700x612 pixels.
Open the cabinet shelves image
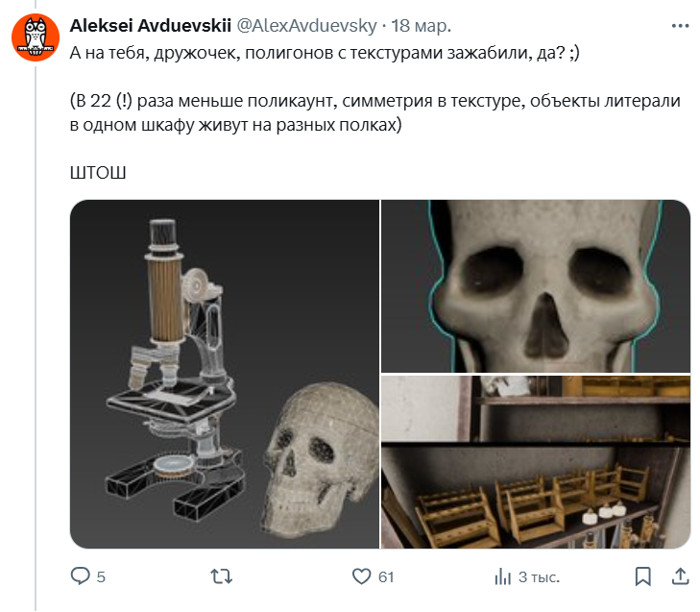point(536,462)
